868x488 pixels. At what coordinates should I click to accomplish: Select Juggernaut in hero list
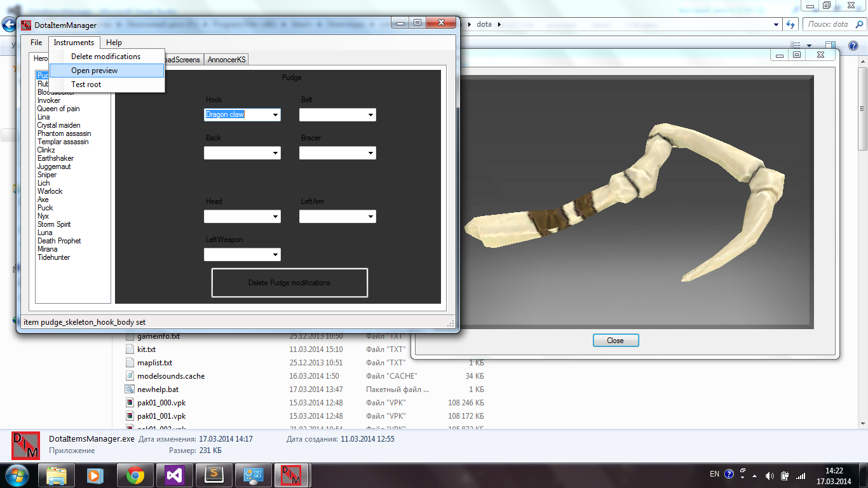(54, 166)
